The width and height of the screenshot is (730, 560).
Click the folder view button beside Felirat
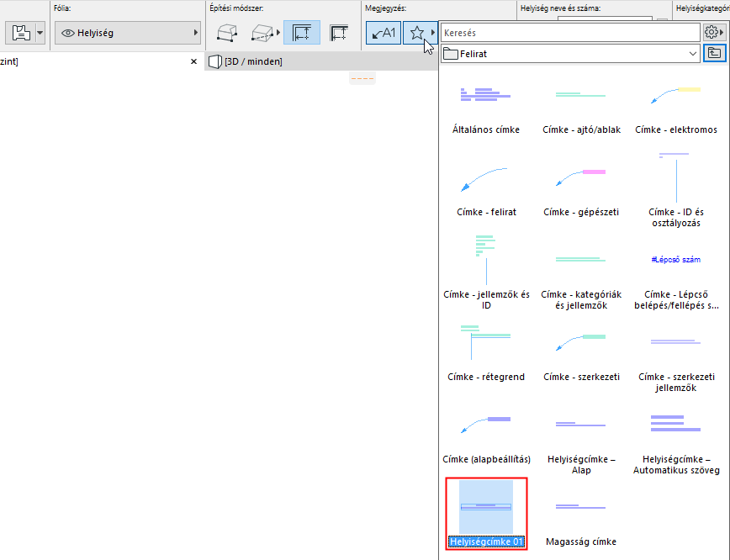714,54
